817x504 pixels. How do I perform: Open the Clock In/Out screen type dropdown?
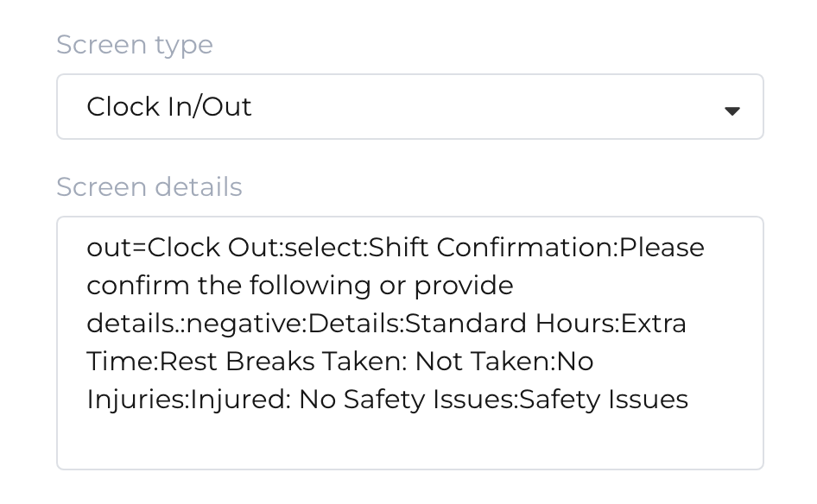pos(409,106)
